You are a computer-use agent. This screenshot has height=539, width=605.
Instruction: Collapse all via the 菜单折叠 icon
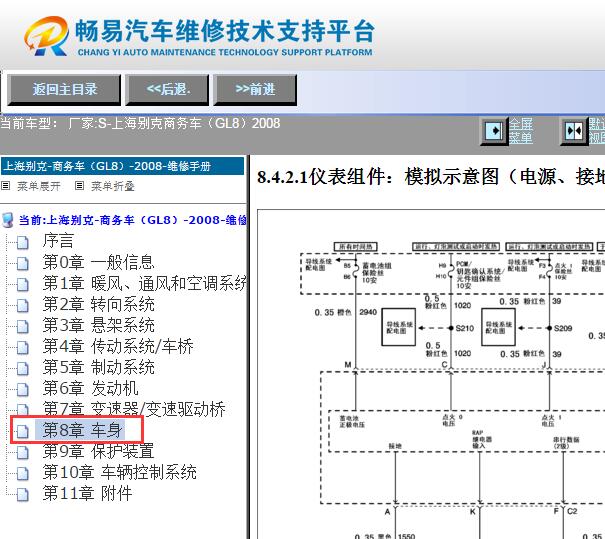pos(79,186)
